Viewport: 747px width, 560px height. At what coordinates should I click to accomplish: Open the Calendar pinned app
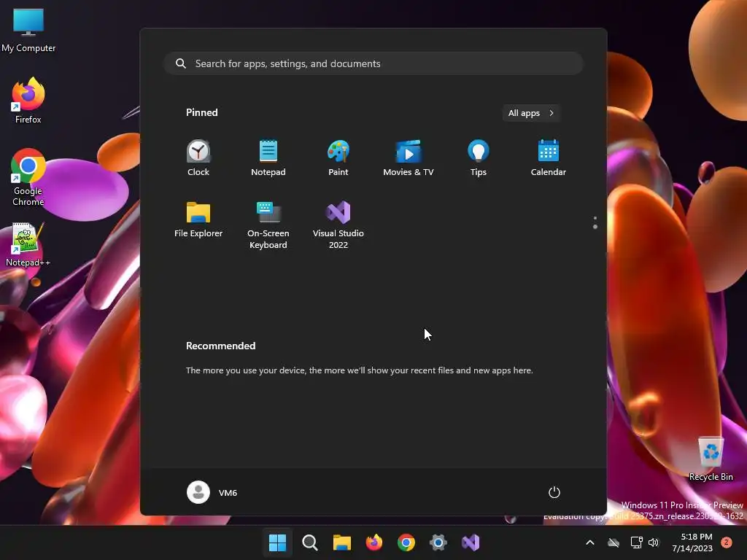pos(549,158)
